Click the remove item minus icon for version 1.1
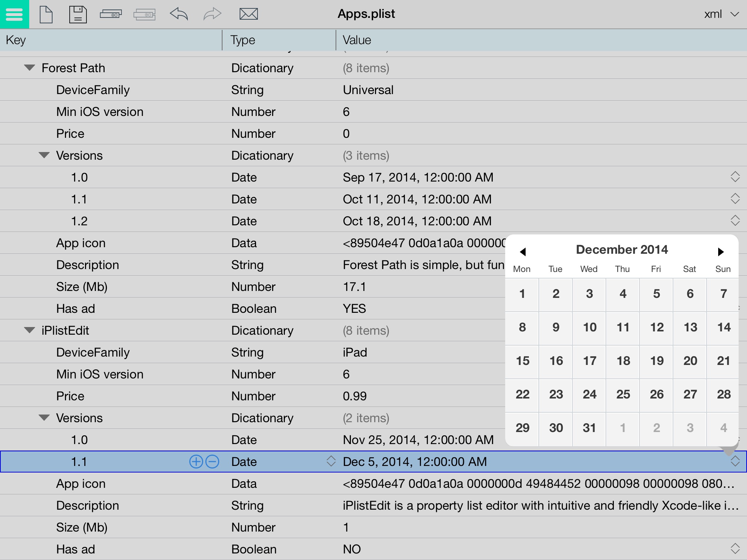This screenshot has height=560, width=747. coord(212,461)
